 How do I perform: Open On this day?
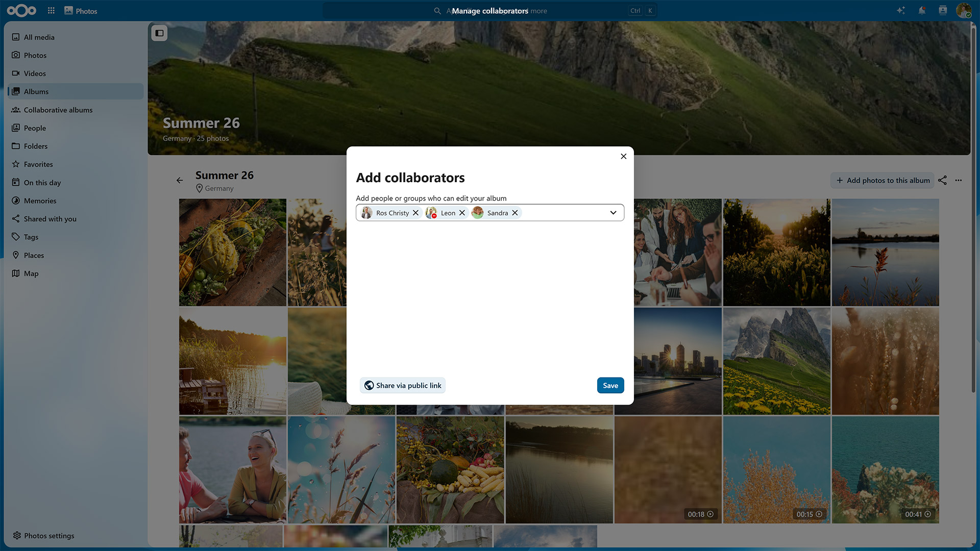(x=76, y=183)
